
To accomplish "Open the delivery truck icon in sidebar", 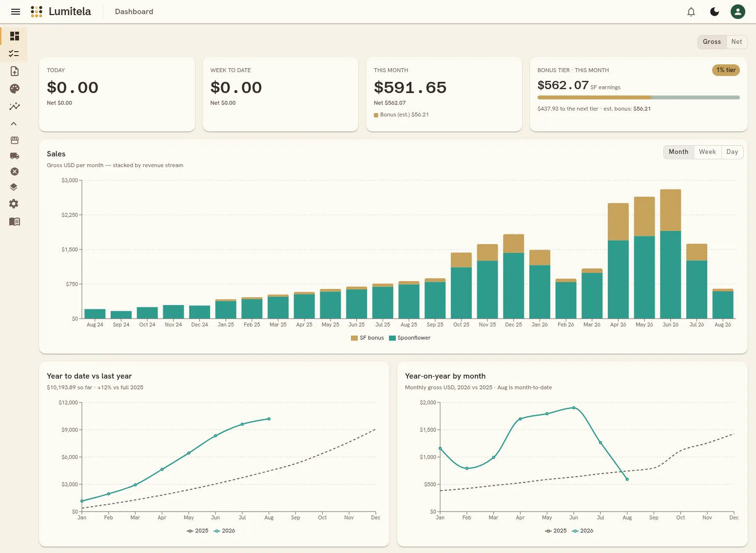I will click(15, 156).
